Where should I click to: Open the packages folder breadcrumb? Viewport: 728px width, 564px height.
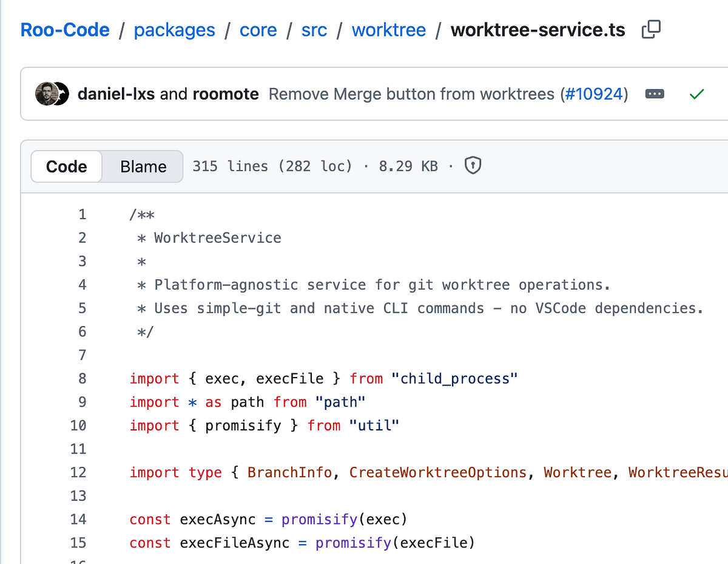click(174, 30)
